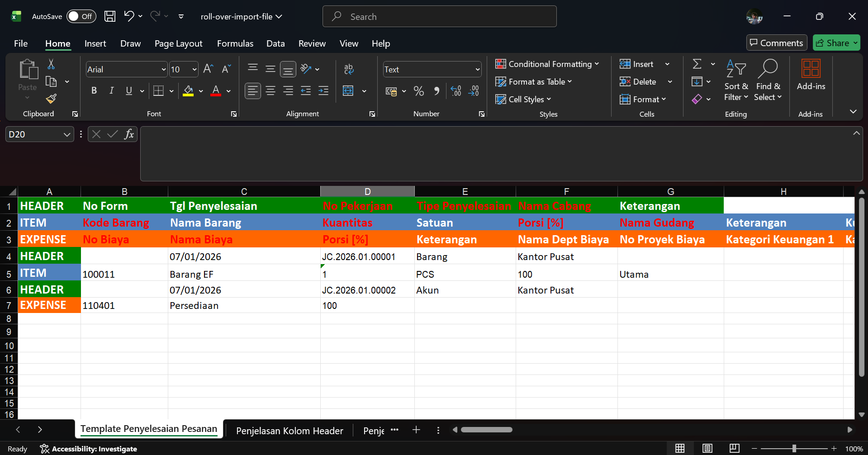Click the Share button
This screenshot has height=455, width=868.
(833, 43)
